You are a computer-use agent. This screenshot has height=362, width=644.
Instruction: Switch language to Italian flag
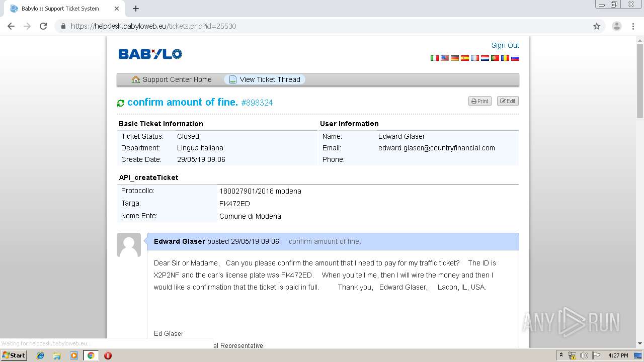pos(434,58)
